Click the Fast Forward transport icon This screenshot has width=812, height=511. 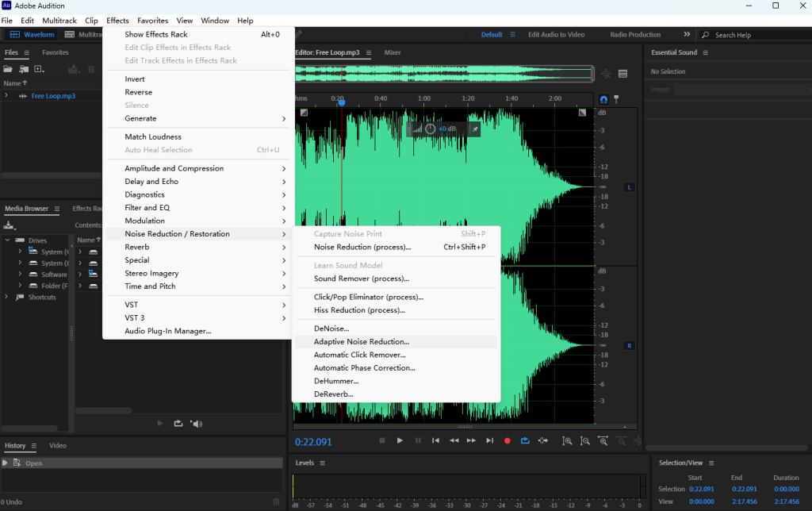point(471,440)
